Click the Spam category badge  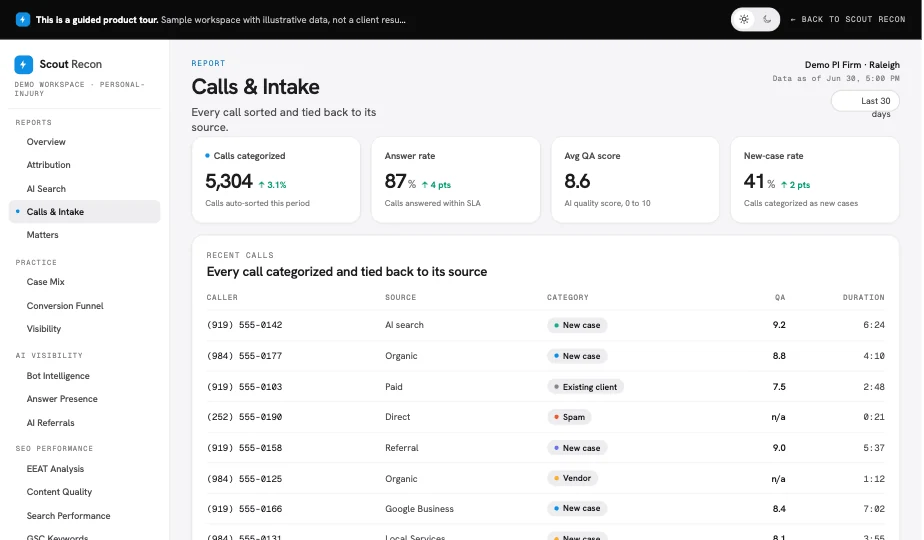(x=569, y=417)
